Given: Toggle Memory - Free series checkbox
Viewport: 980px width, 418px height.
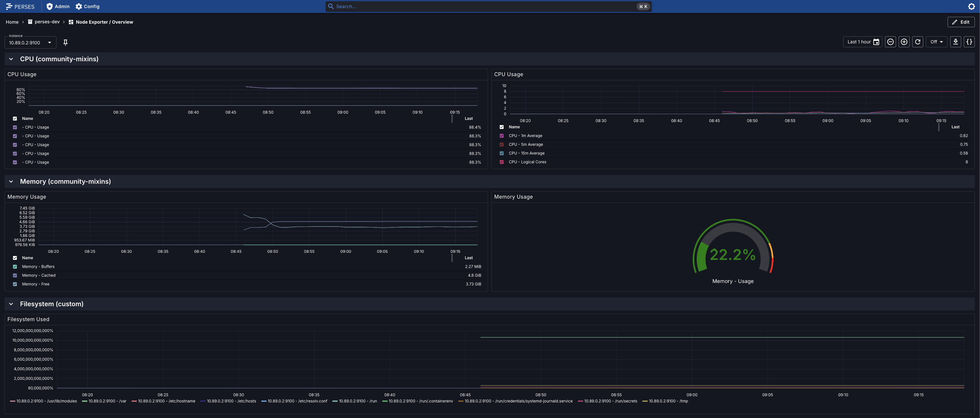Looking at the screenshot, I should [x=15, y=284].
